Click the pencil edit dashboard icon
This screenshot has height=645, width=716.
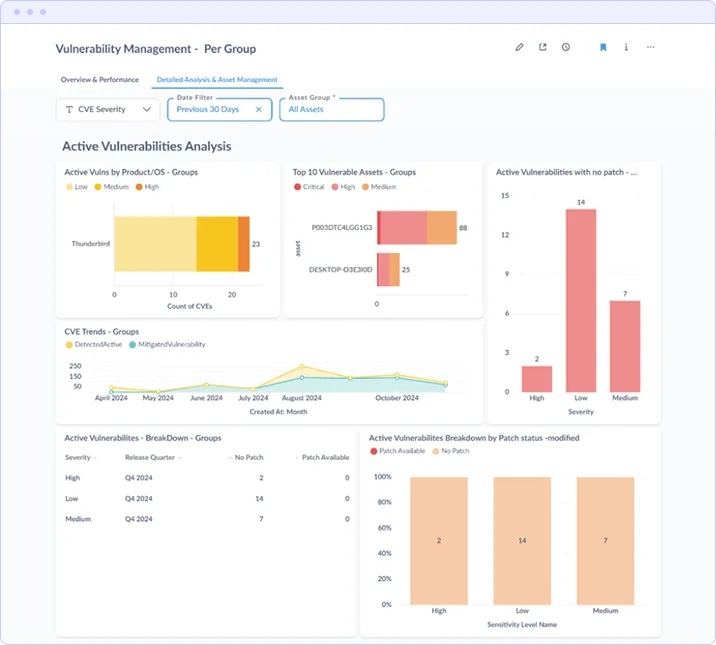pos(519,47)
